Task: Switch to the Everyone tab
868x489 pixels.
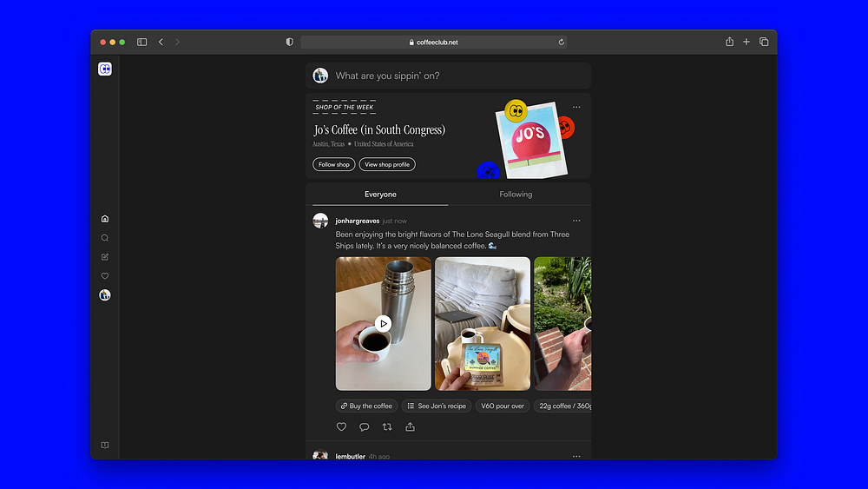Action: tap(380, 195)
